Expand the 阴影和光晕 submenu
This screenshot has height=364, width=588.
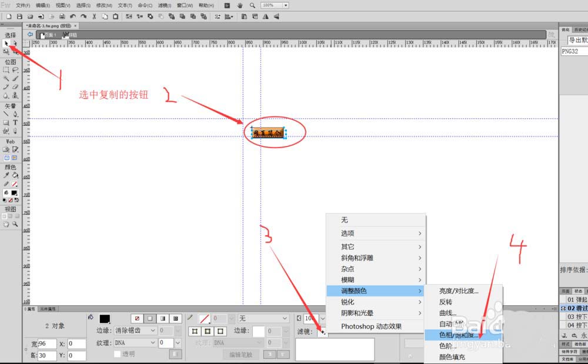pyautogui.click(x=376, y=313)
